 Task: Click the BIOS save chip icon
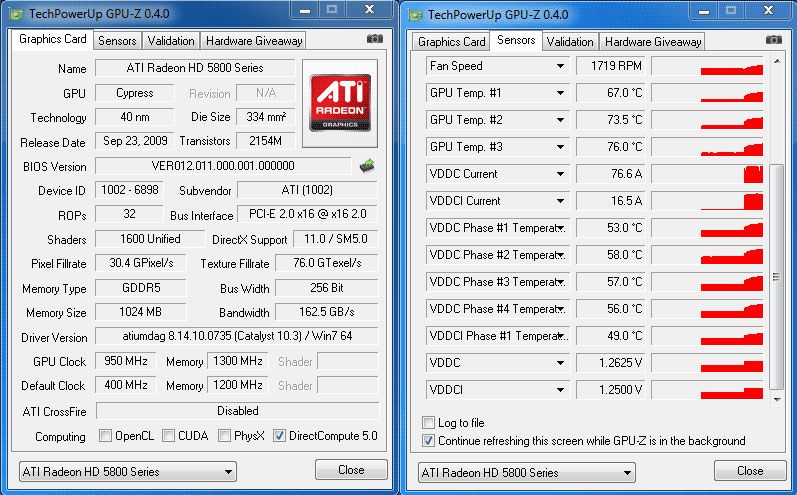pyautogui.click(x=367, y=166)
